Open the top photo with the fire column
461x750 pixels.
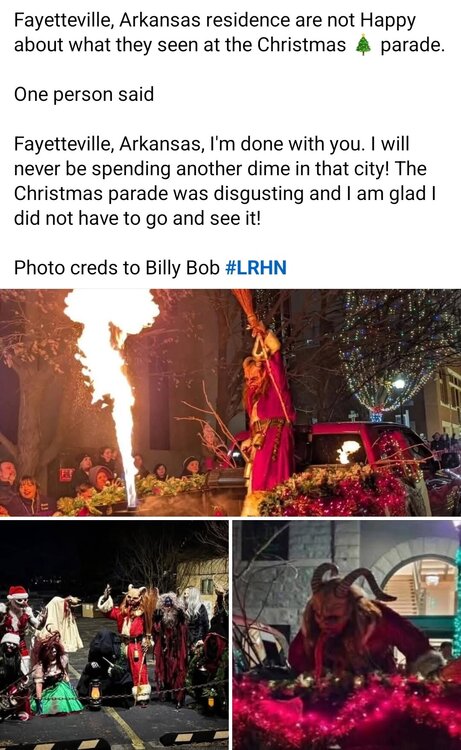[230, 402]
